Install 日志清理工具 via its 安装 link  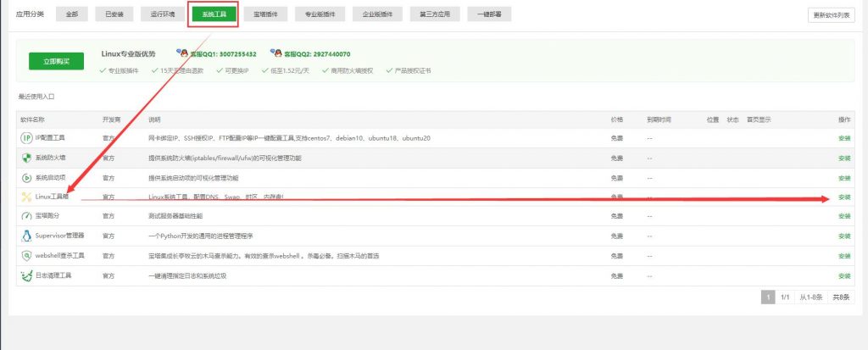click(x=844, y=275)
